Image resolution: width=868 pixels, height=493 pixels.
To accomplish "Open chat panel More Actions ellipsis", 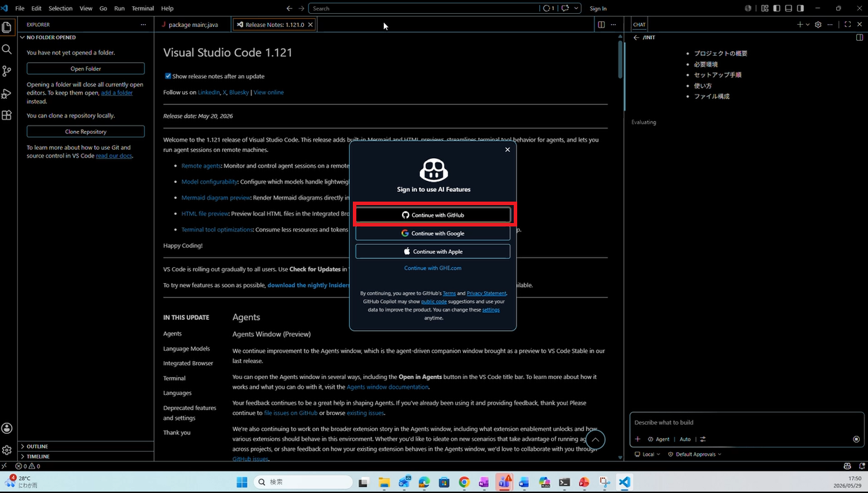I will (x=830, y=24).
